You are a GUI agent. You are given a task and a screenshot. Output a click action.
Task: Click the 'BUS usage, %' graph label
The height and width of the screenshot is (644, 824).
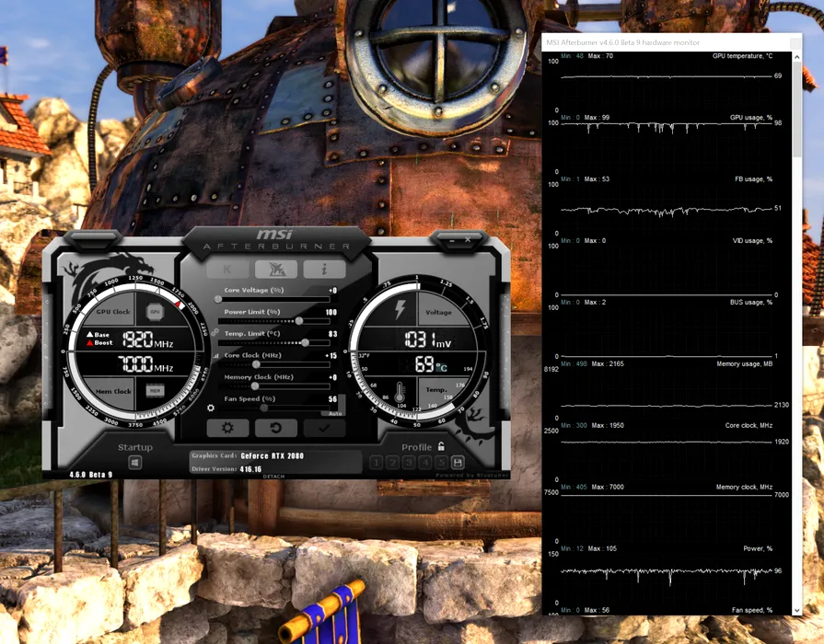click(751, 302)
